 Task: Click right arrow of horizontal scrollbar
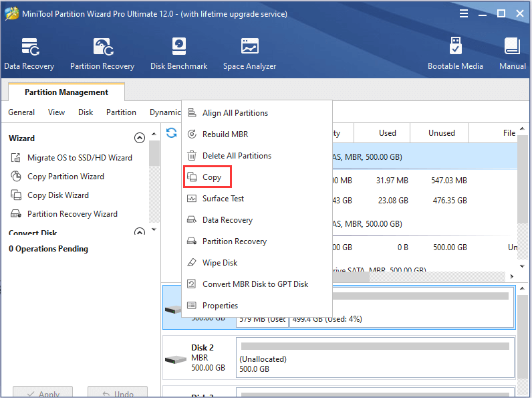pos(512,276)
